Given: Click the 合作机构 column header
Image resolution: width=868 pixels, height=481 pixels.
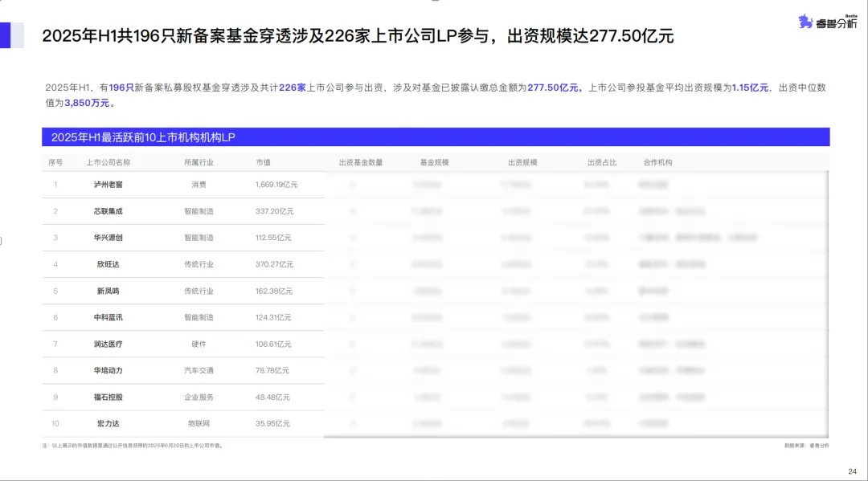Looking at the screenshot, I should coord(657,162).
